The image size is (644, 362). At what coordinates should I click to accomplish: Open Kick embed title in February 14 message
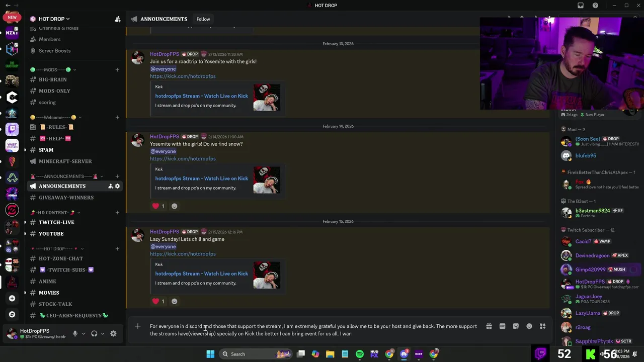coord(201,178)
